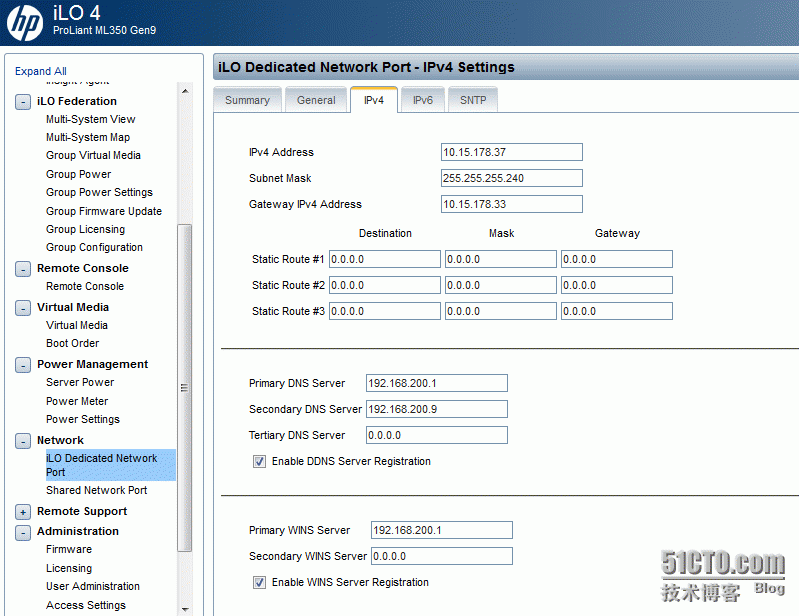Click Static Route #1 Mask field
Viewport: 799px width, 616px height.
click(501, 259)
